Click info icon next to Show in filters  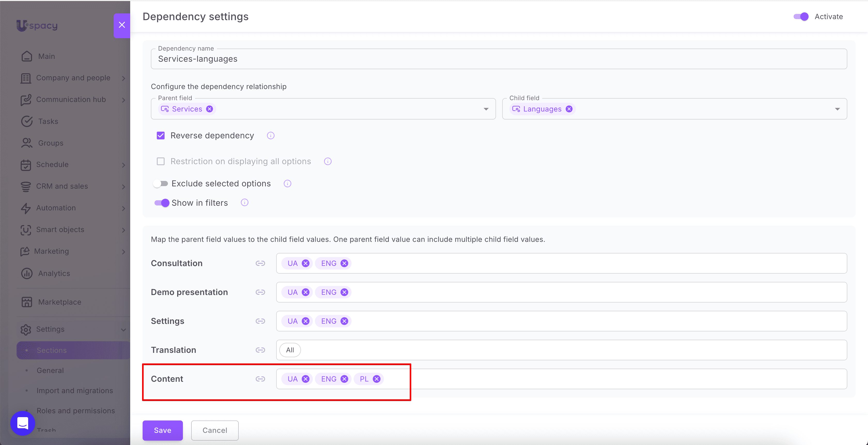click(245, 203)
